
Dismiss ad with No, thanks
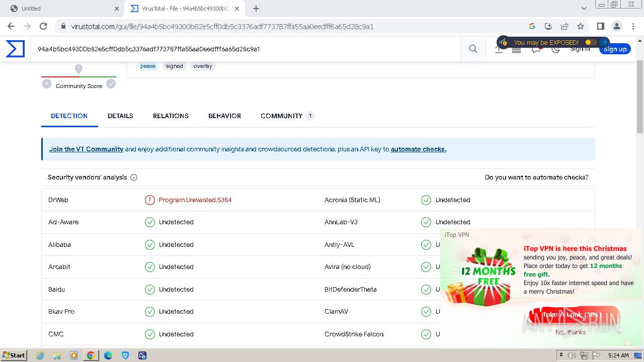571,332
